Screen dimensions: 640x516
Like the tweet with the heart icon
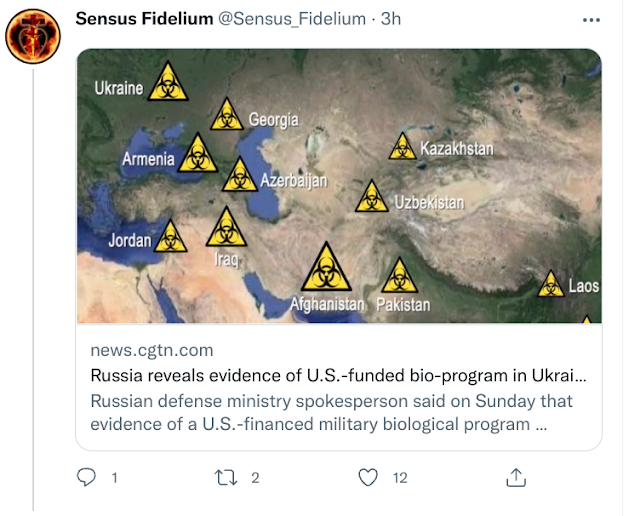(368, 477)
